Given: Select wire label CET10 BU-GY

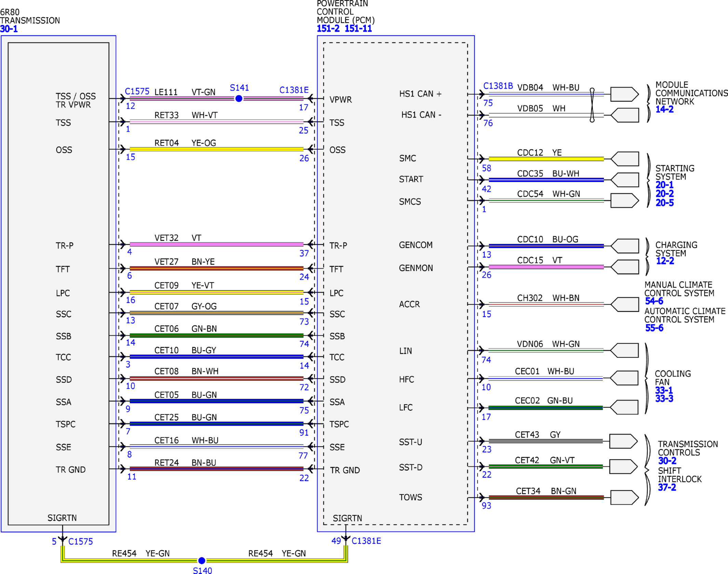Looking at the screenshot, I should pyautogui.click(x=185, y=350).
